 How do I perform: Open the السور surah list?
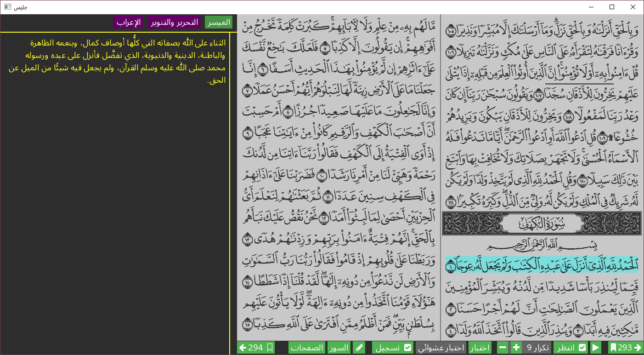coord(339,348)
